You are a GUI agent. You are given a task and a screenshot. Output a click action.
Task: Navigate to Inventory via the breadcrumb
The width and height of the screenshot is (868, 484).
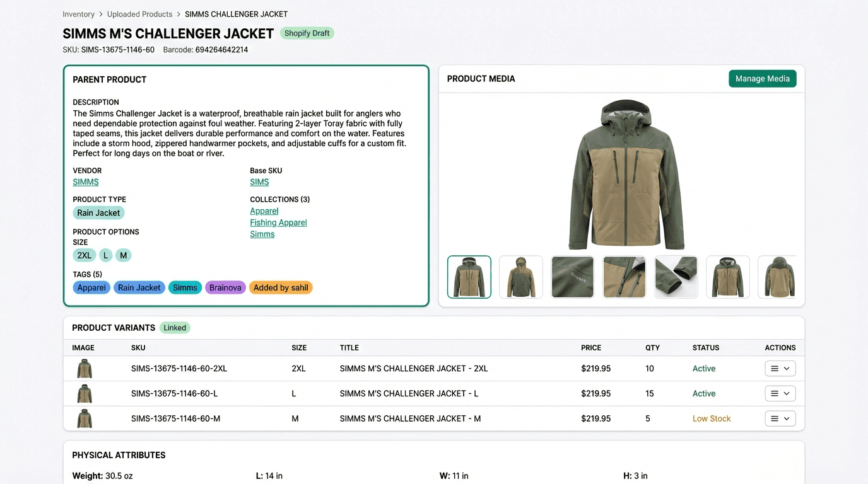click(x=78, y=14)
